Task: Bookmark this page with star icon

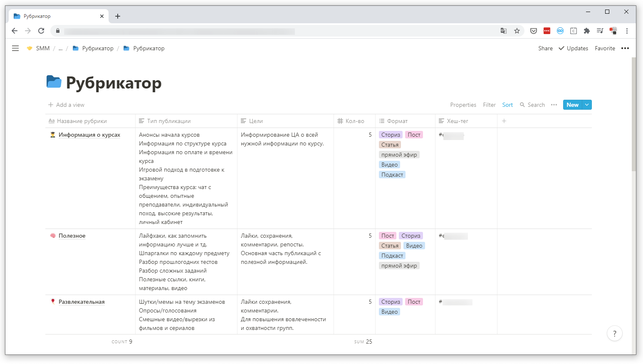Action: [x=517, y=31]
